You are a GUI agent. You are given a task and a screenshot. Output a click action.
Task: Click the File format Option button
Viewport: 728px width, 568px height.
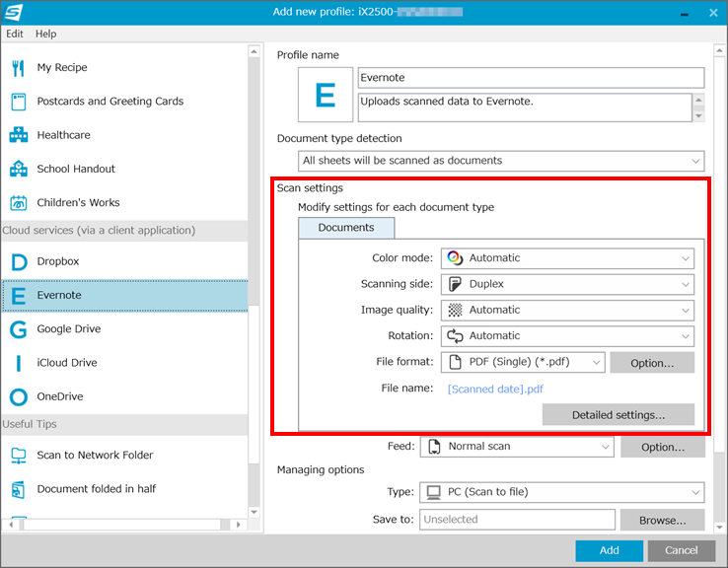pyautogui.click(x=652, y=363)
